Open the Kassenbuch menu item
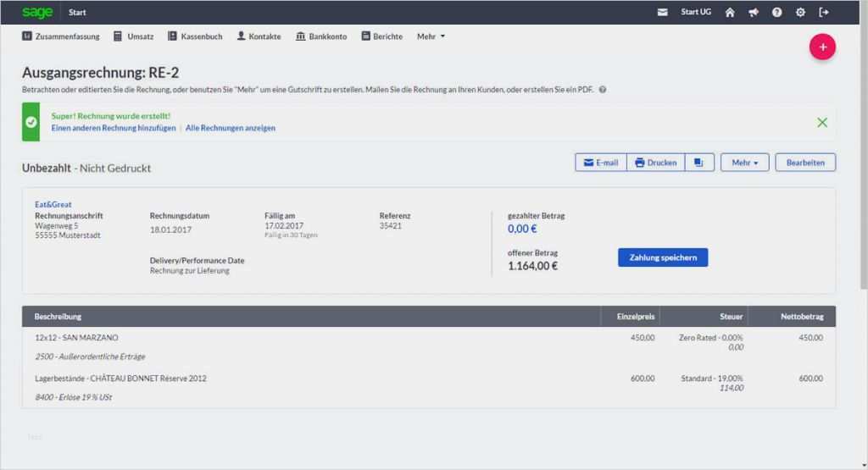 (x=195, y=36)
